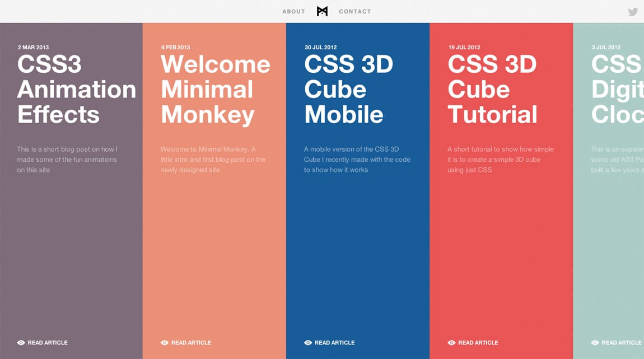Click the eye icon under CSS 3D Cube Mobile
Viewport: 644px width, 359px height.
pos(307,342)
